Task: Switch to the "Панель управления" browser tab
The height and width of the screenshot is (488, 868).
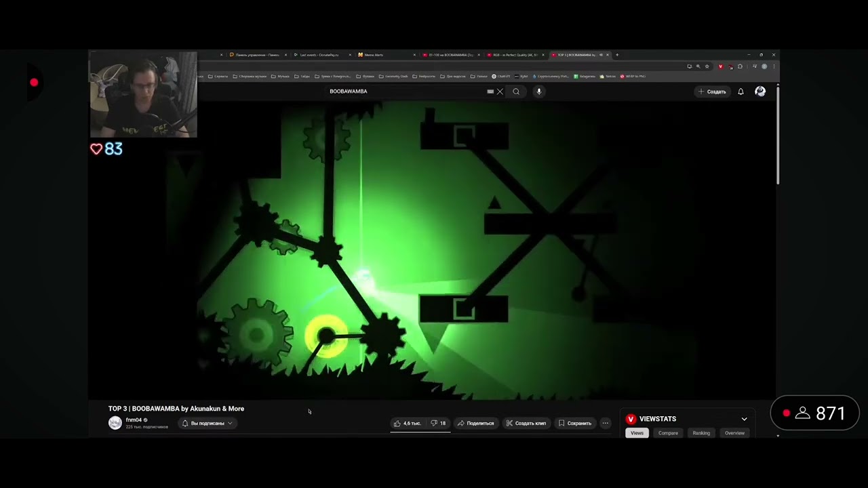Action: (x=258, y=55)
